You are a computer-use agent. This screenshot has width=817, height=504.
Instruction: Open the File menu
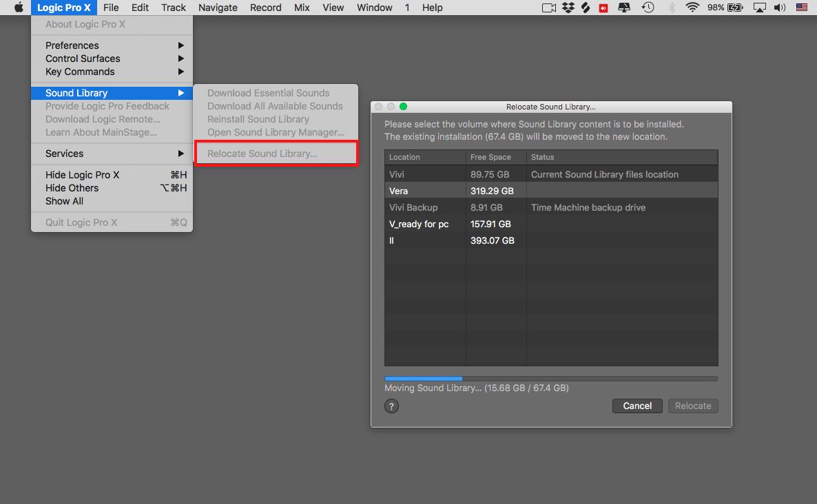[111, 8]
